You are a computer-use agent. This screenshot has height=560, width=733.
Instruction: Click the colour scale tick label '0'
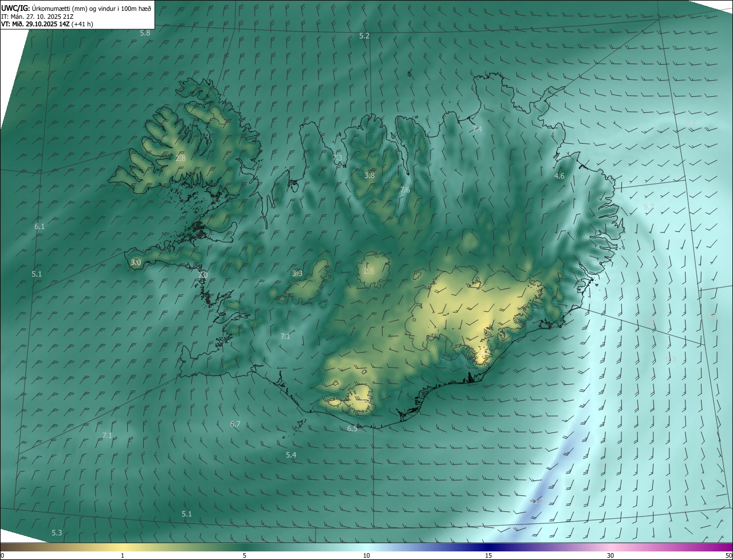(2, 556)
